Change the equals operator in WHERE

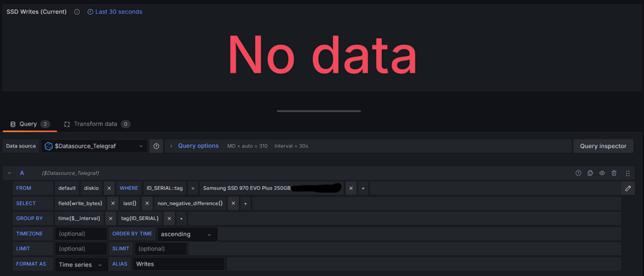click(x=193, y=189)
